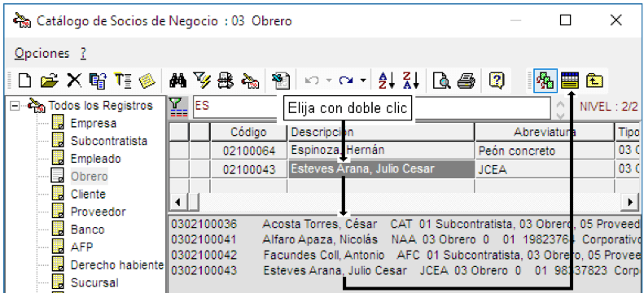Toggle the highlighted green blocks toolbar button
The height and width of the screenshot is (293, 644).
tap(545, 81)
